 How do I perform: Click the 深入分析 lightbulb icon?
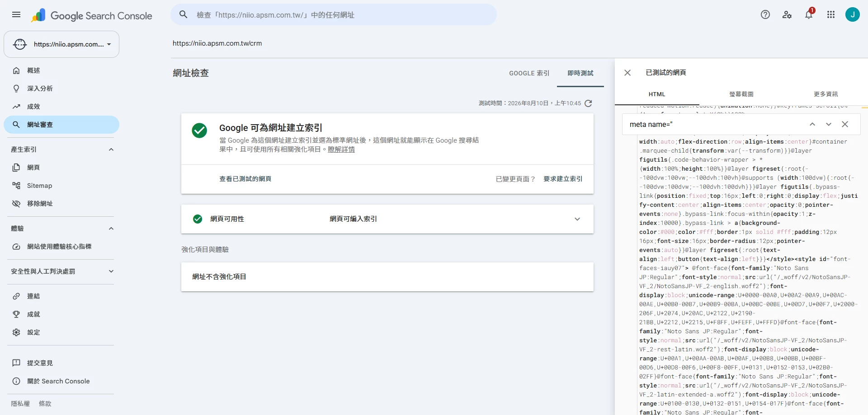point(16,89)
